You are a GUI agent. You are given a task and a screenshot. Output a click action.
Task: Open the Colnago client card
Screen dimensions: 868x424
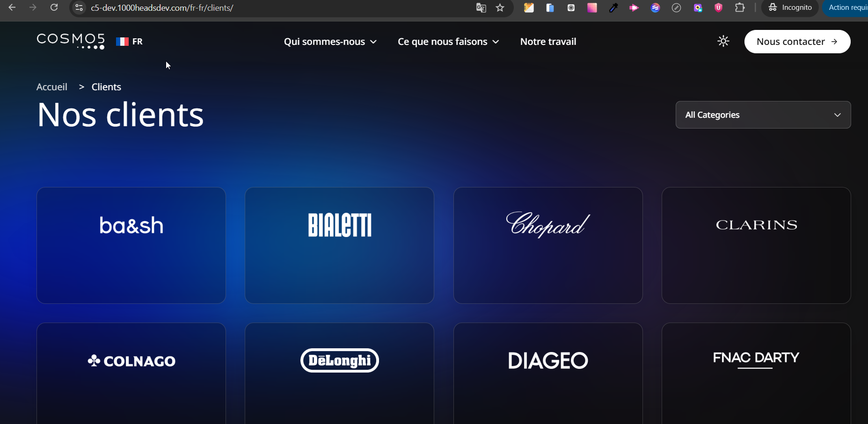pyautogui.click(x=131, y=374)
